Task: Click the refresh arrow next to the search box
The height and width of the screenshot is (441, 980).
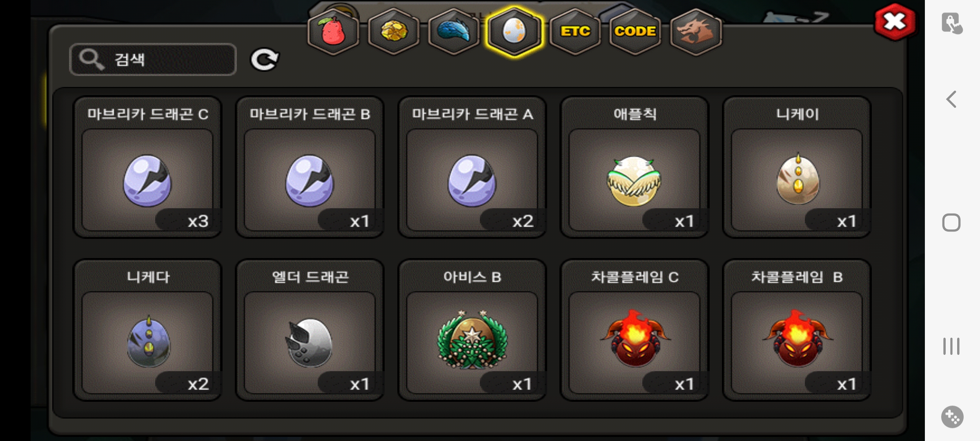Action: 264,60
